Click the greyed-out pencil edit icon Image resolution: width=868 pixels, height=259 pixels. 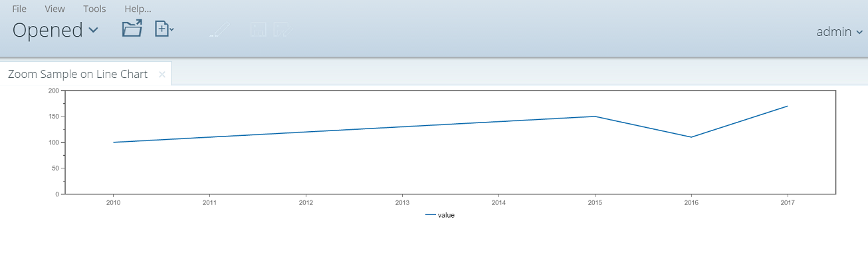(220, 29)
